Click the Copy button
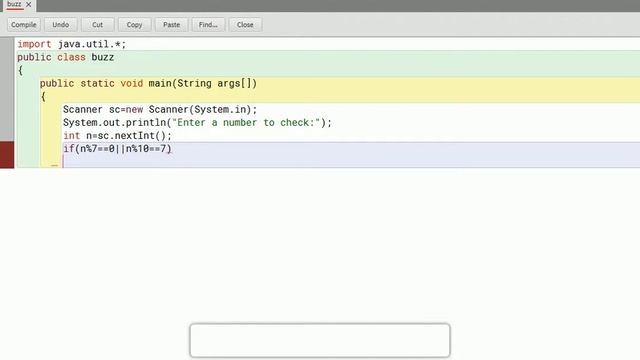Image resolution: width=640 pixels, height=360 pixels. [134, 24]
